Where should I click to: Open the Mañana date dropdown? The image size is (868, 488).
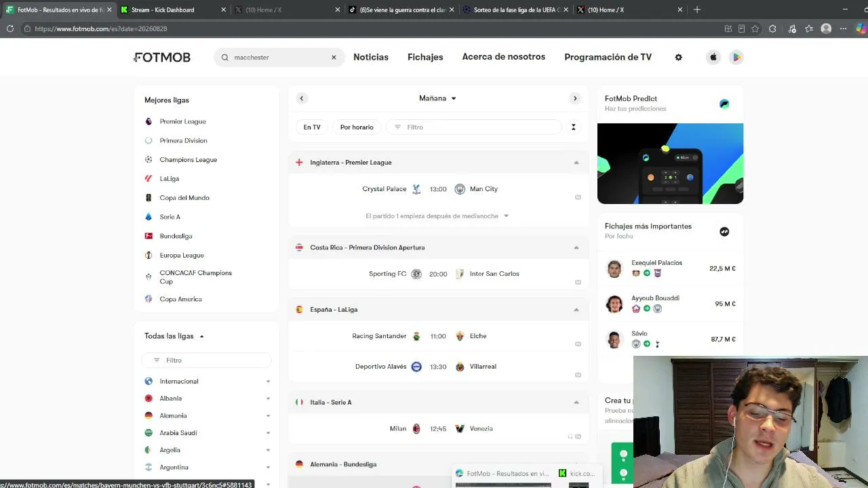pos(437,98)
